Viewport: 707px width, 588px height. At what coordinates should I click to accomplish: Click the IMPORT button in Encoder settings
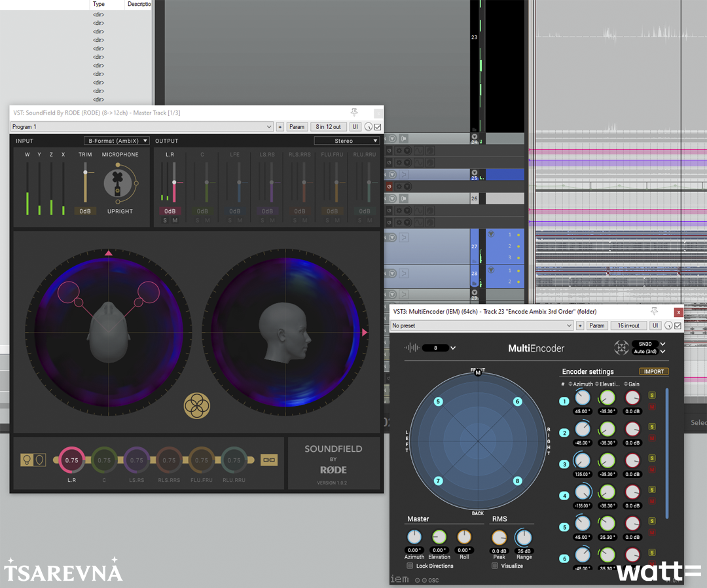pyautogui.click(x=653, y=371)
